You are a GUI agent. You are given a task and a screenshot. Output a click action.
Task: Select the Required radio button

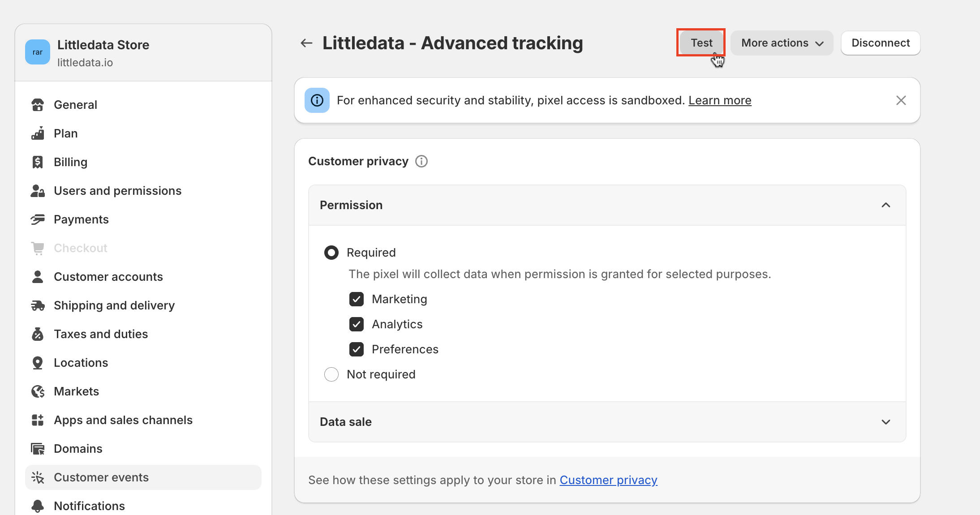pyautogui.click(x=331, y=253)
